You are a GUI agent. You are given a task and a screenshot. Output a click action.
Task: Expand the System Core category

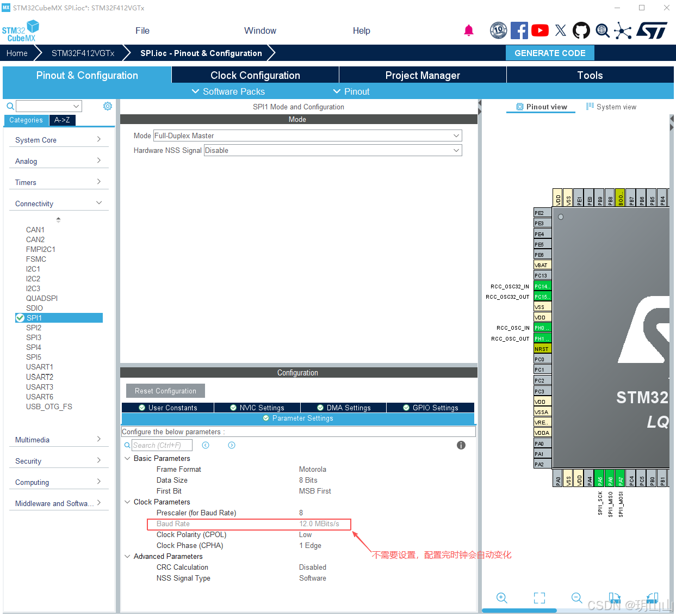(x=59, y=140)
